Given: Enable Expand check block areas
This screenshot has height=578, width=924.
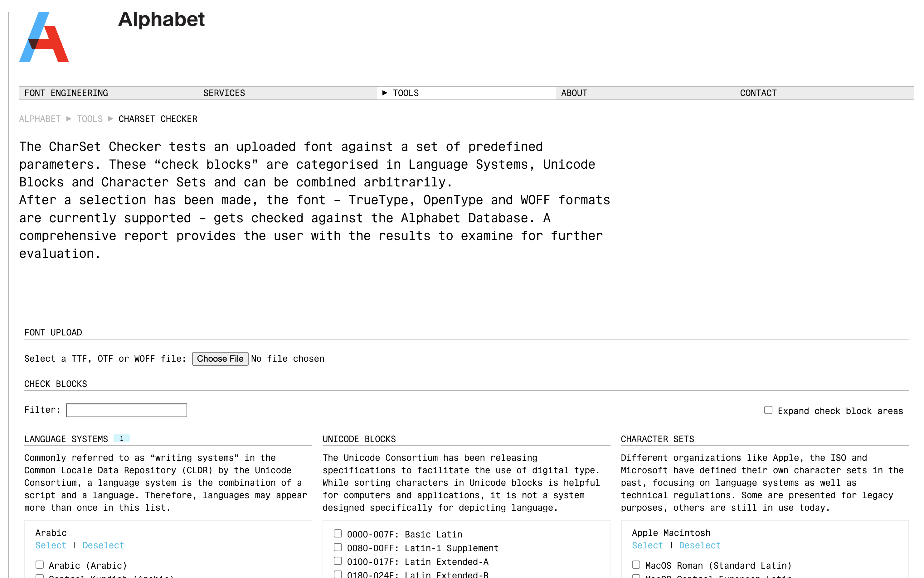Looking at the screenshot, I should (768, 410).
